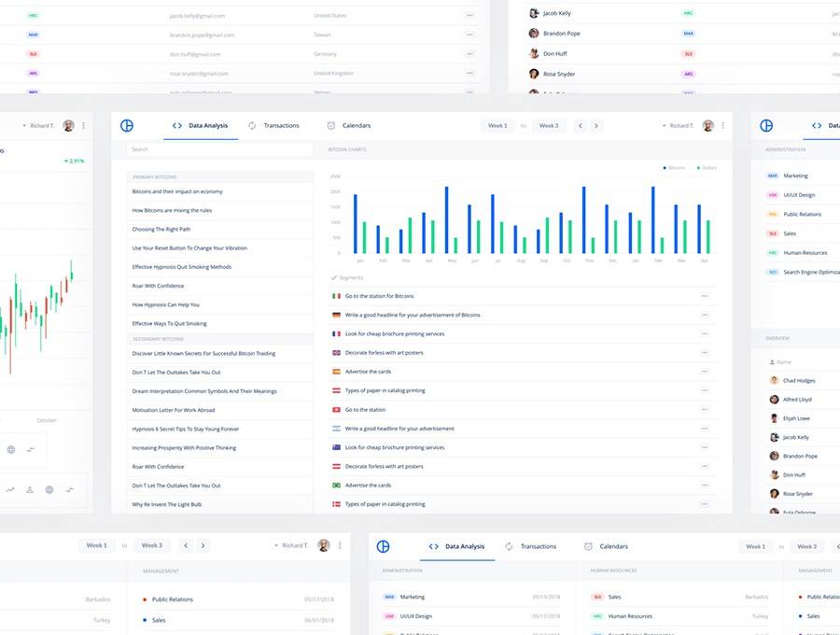This screenshot has height=635, width=840.
Task: Click the Italian flag beside Go to station for Bitcoins
Action: [x=336, y=296]
